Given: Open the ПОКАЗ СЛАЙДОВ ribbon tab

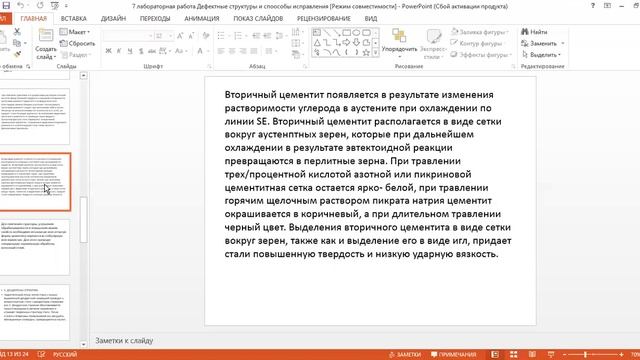Looking at the screenshot, I should point(258,18).
